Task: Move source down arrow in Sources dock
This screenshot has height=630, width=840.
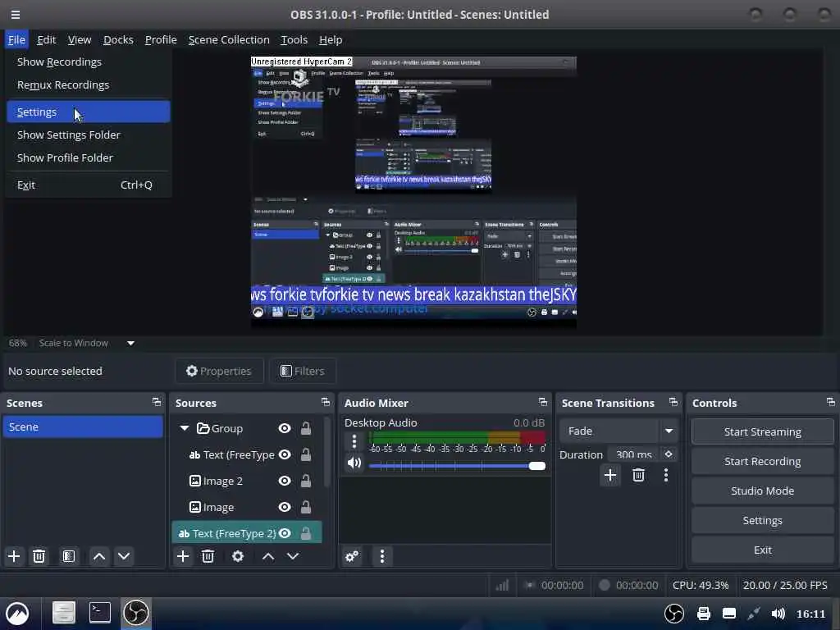Action: click(x=293, y=556)
